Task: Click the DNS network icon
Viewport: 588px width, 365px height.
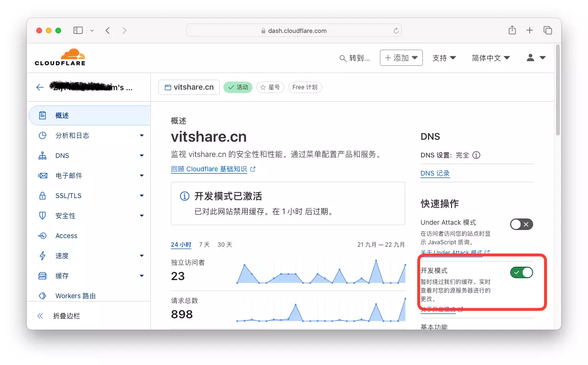Action: point(42,156)
